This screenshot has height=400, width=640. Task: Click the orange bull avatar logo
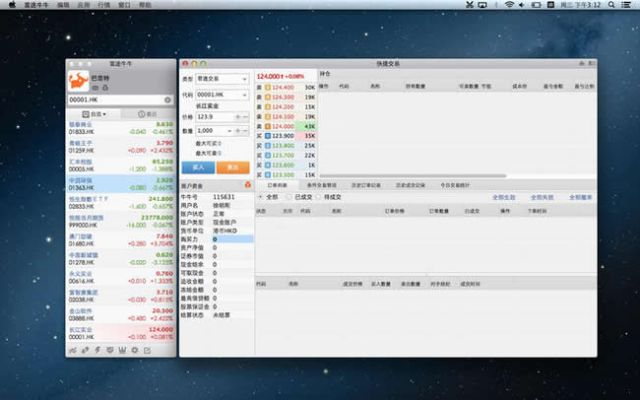(x=79, y=79)
